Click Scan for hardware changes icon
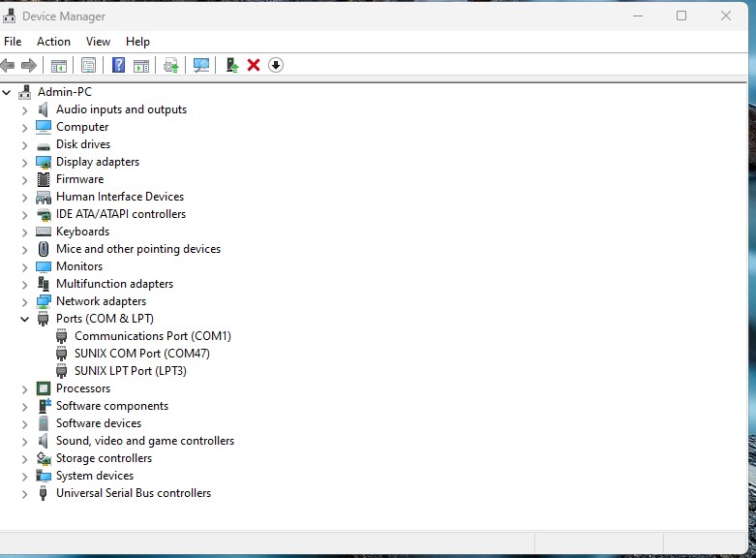Screen dimensions: 756x558 pyautogui.click(x=201, y=65)
